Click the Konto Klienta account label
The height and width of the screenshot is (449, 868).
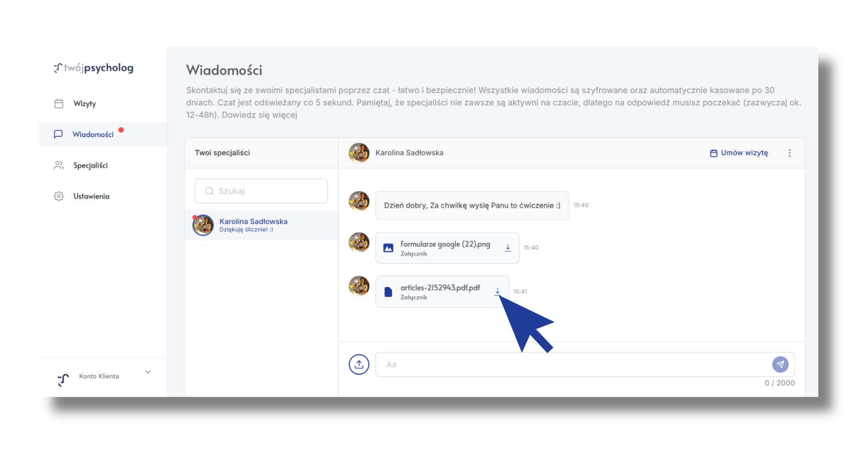(x=99, y=376)
